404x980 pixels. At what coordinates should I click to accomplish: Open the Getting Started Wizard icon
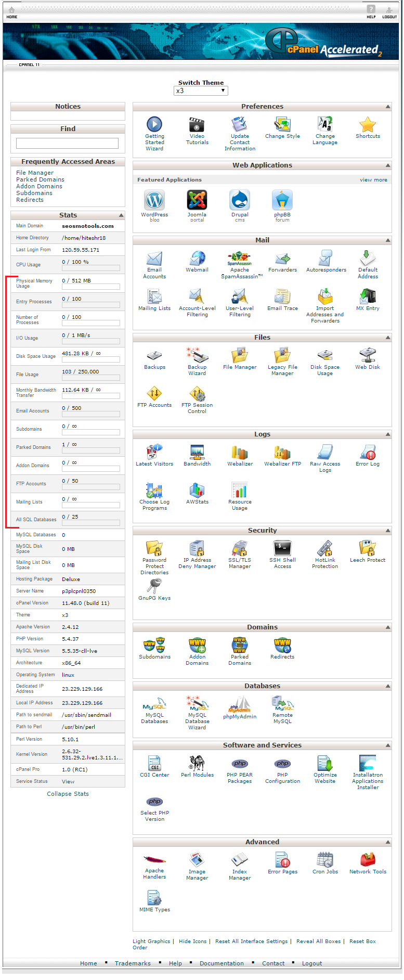point(154,124)
